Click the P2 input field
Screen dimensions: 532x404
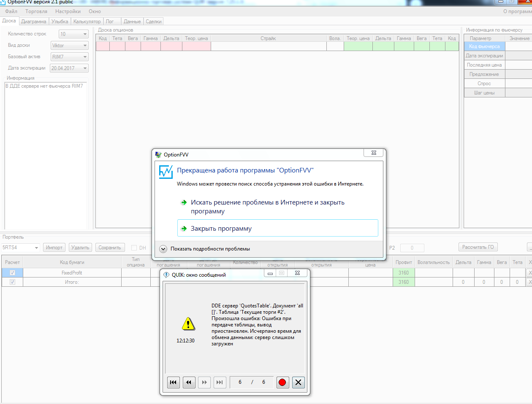(x=412, y=248)
